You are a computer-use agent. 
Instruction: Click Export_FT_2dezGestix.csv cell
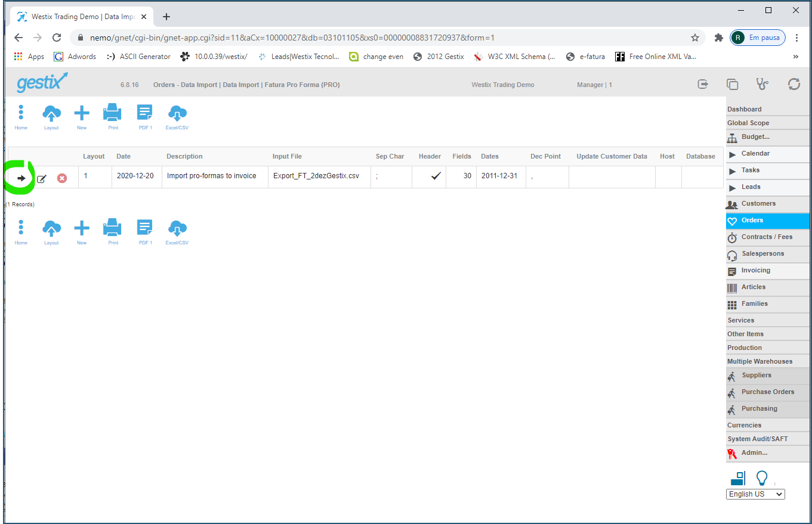coord(319,176)
